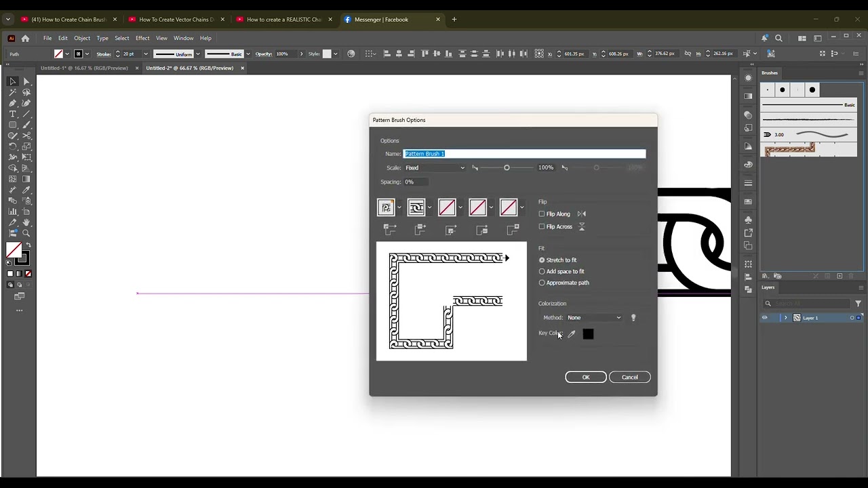
Task: Click the Key Color eyedropper icon
Action: point(572,333)
